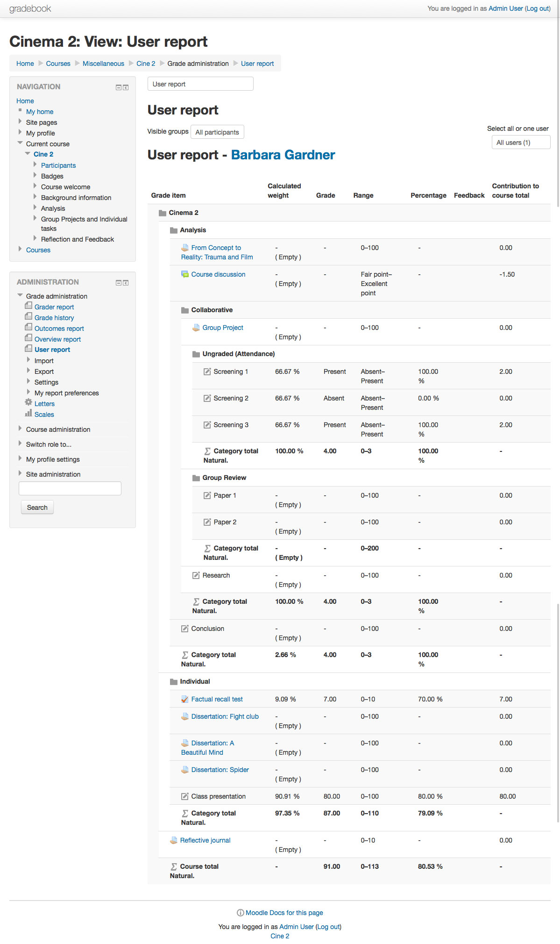Click the icon beside Dissertation: Fight club

pyautogui.click(x=185, y=716)
